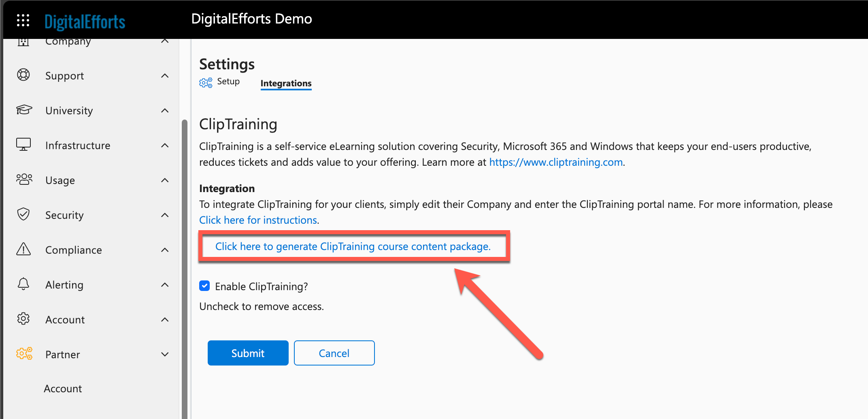Open the Infrastructure menu item
Viewport: 868px width, 419px height.
78,145
